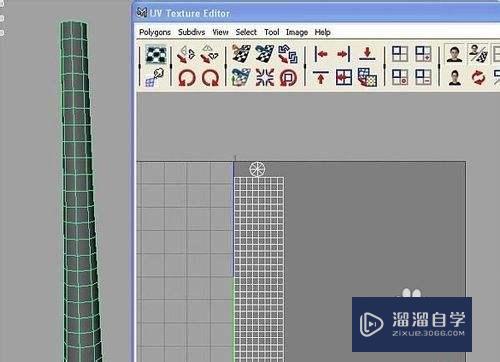Select the UV shell grid mesh

pos(259,269)
